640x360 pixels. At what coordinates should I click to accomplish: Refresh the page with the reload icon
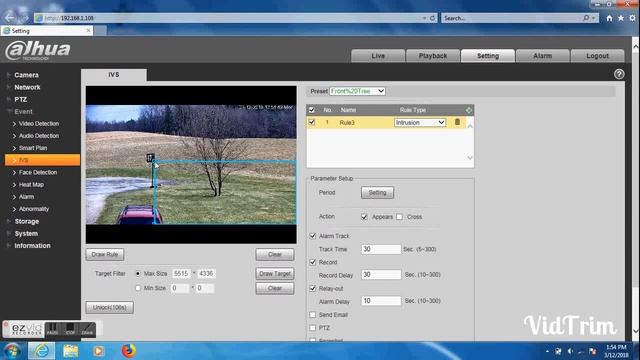pyautogui.click(x=432, y=18)
